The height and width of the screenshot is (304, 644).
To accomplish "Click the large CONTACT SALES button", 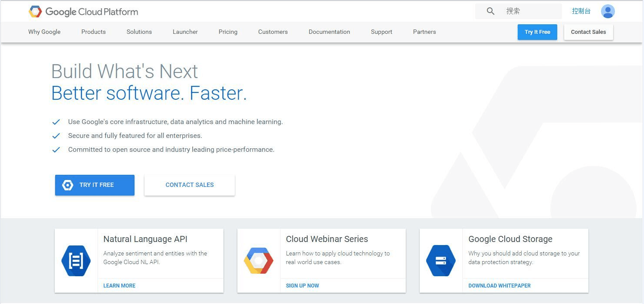I will [190, 185].
